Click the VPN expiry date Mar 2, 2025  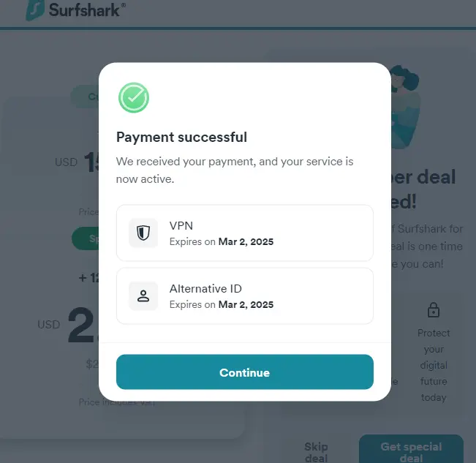coord(246,241)
